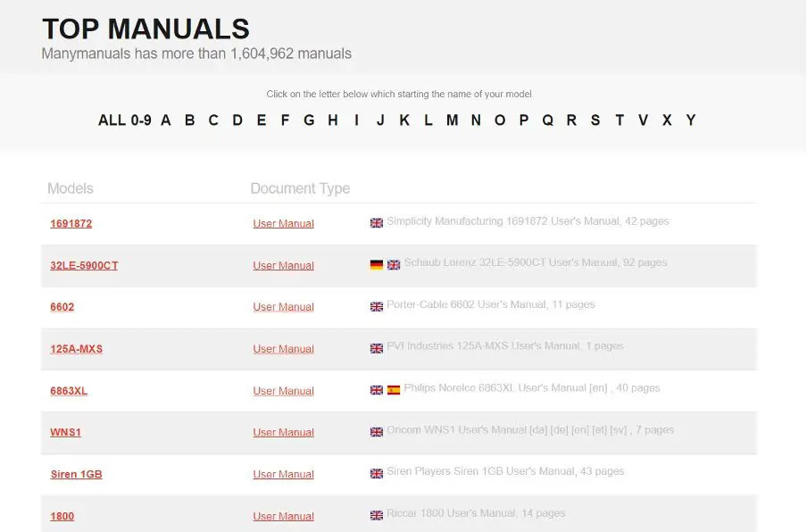Click text 'Schaub Lorenz 32LE-5900CT User's Manual, 92 pages'
Screen dimensions: 807x532
pyautogui.click(x=536, y=262)
